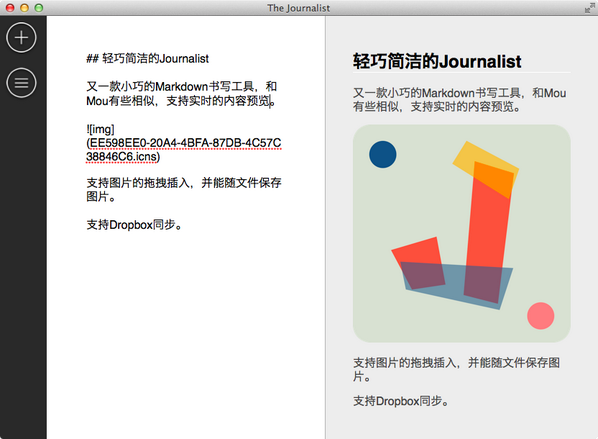This screenshot has height=439, width=598.
Task: Click preview paragraph '又一款小巧的Markdown书写工具'
Action: 460,100
